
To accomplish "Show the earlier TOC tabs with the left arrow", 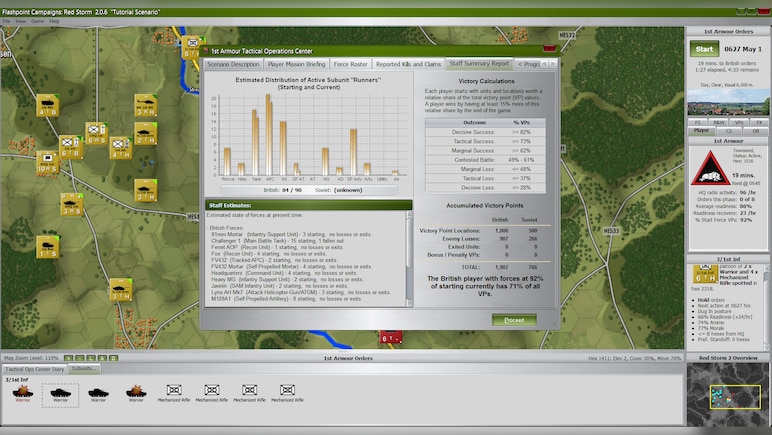I will tap(545, 64).
